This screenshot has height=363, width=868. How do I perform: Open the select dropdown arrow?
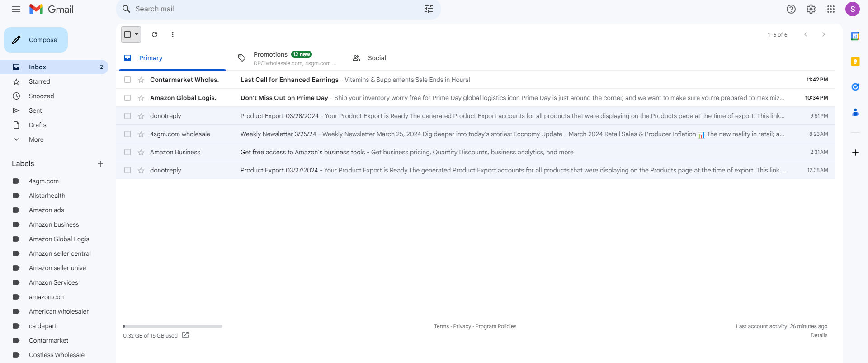(137, 34)
